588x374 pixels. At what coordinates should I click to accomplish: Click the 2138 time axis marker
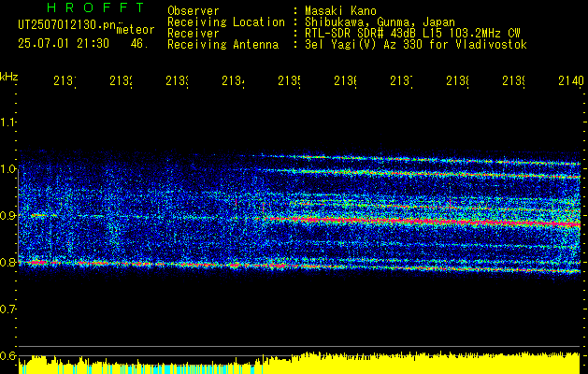[457, 81]
